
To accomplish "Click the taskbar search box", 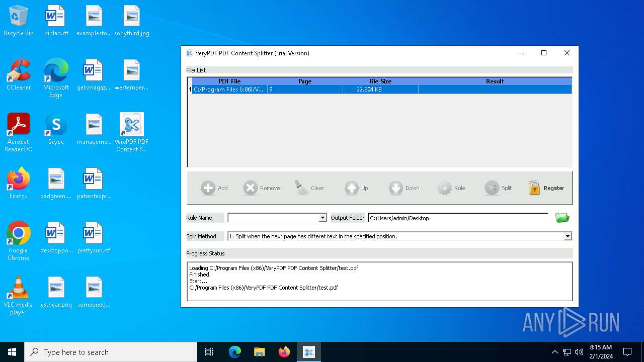I will point(111,352).
